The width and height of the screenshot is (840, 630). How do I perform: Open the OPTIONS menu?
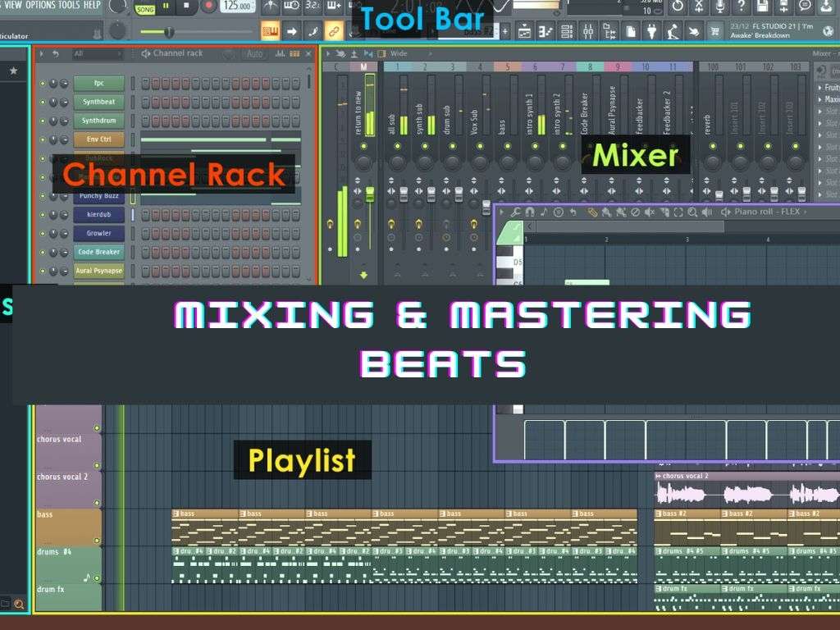41,5
